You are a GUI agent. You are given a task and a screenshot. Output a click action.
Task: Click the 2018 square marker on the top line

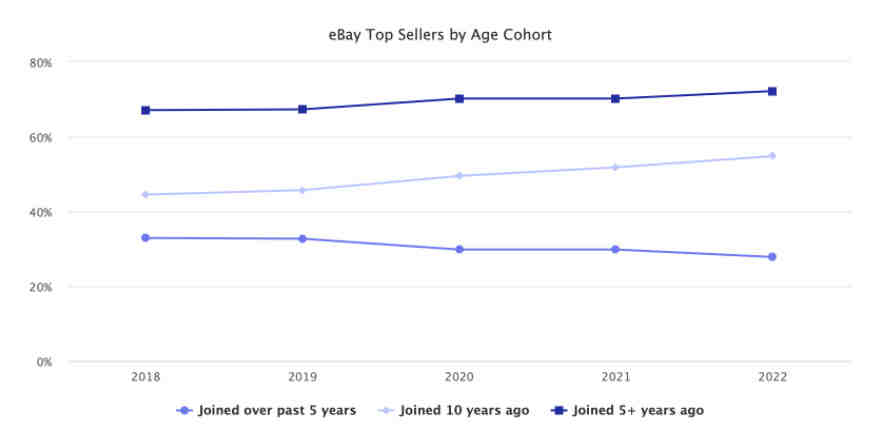(x=146, y=110)
